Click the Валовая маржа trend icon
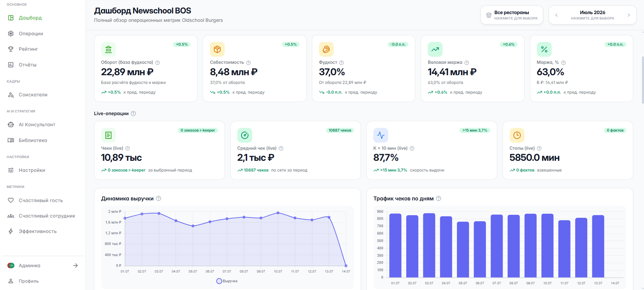This screenshot has height=290, width=644. click(x=435, y=49)
